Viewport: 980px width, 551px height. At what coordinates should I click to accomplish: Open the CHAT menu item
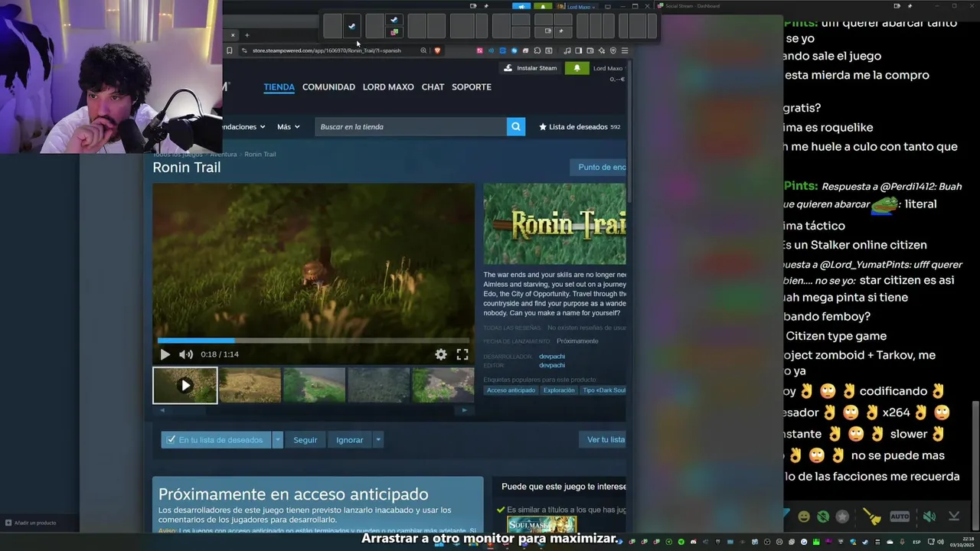click(433, 87)
